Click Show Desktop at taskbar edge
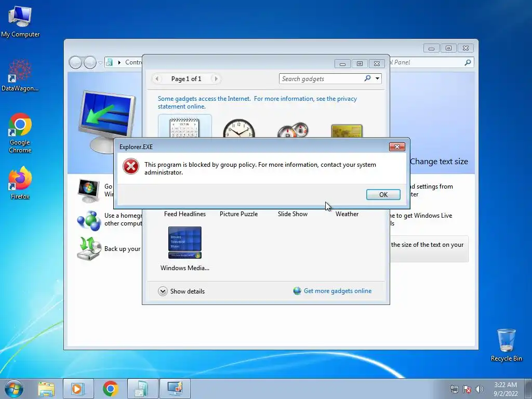This screenshot has height=399, width=532. (528, 389)
